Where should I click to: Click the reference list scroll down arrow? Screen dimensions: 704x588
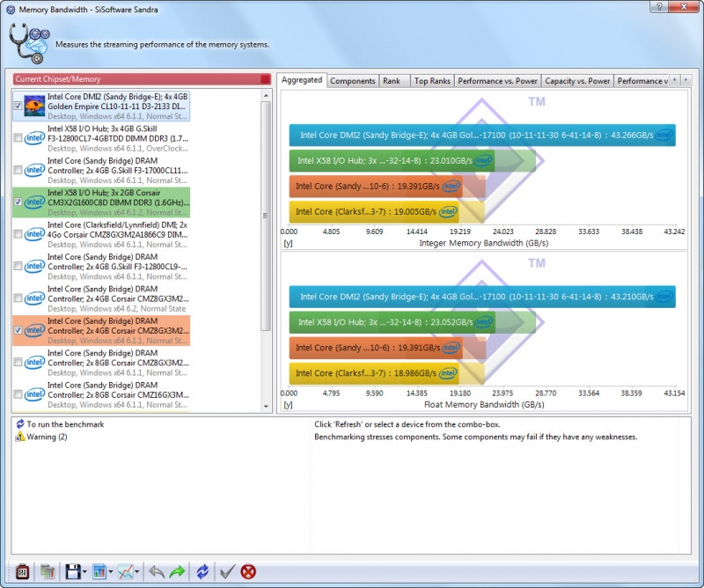click(x=266, y=407)
